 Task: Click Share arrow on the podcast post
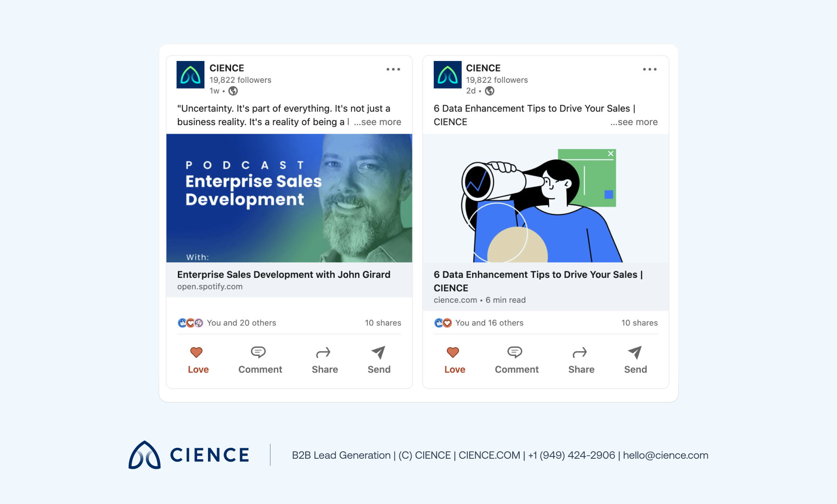pos(323,352)
